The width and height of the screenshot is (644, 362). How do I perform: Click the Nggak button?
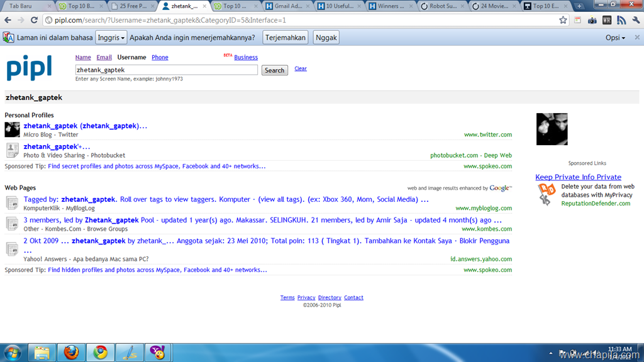326,37
